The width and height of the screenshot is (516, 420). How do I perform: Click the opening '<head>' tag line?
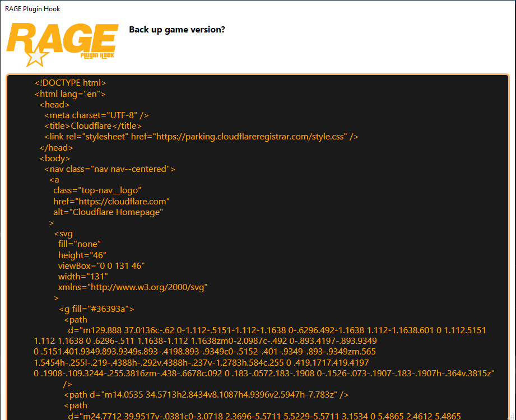click(55, 105)
